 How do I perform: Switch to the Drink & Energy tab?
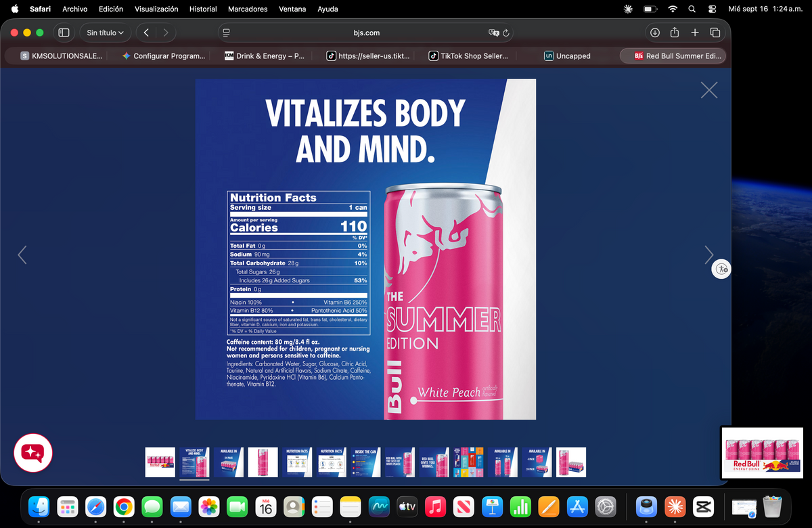coord(265,56)
